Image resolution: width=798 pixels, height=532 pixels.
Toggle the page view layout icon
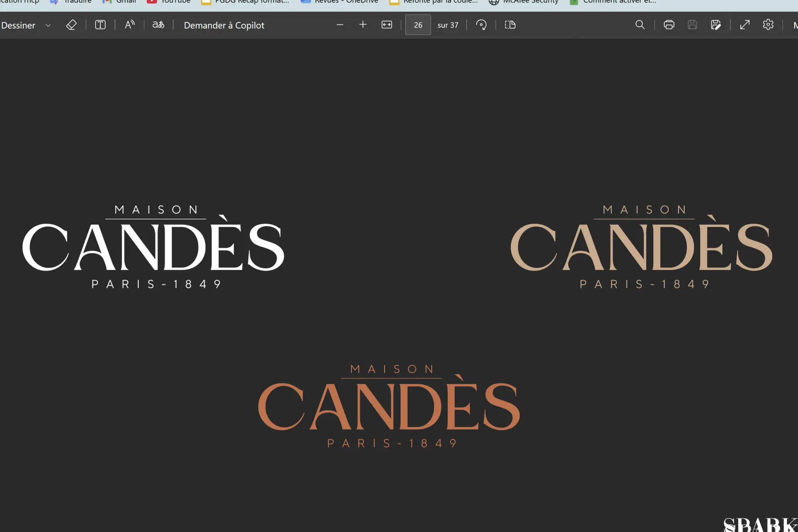pos(510,25)
